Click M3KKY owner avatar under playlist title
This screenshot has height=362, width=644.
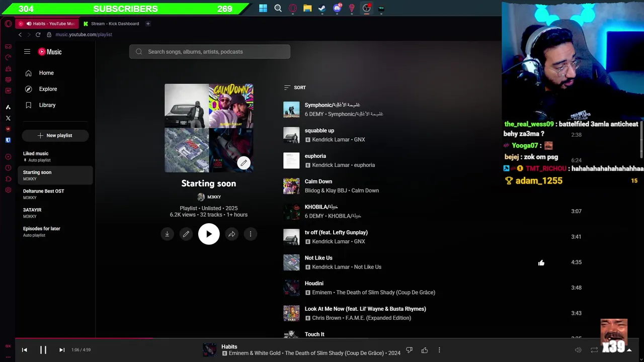coord(201,197)
